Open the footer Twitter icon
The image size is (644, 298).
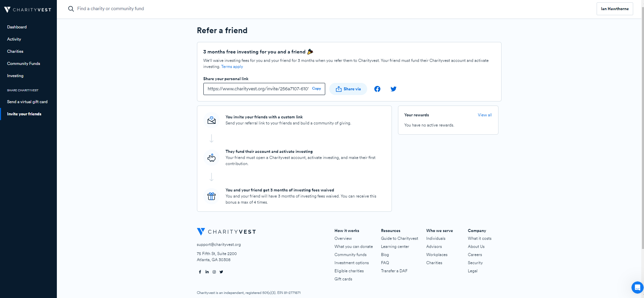221,272
